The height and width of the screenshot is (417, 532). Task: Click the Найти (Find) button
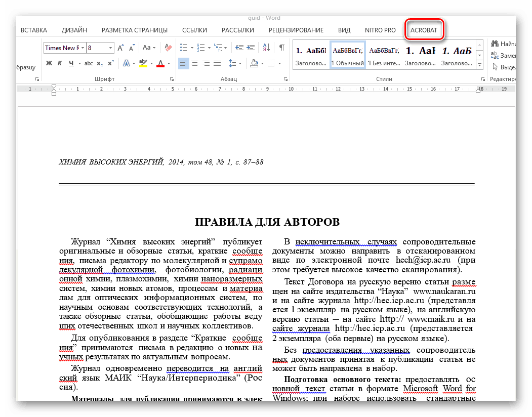506,44
